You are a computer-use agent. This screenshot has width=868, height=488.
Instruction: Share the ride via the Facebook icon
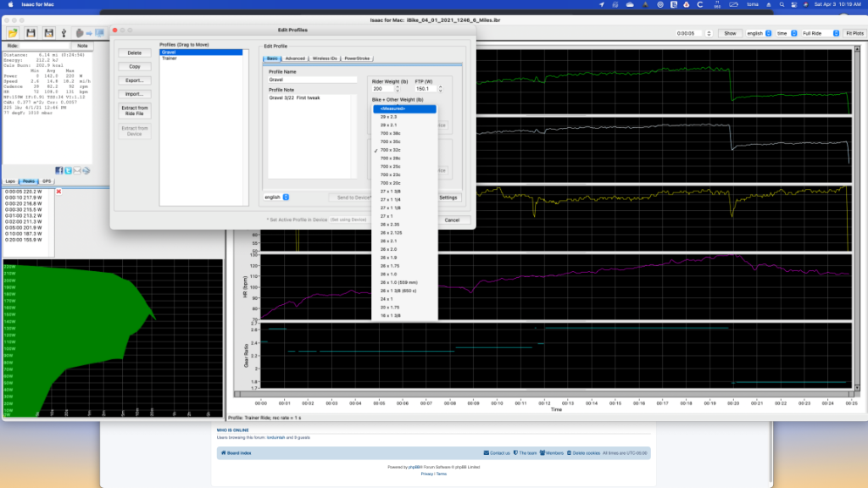pyautogui.click(x=59, y=170)
